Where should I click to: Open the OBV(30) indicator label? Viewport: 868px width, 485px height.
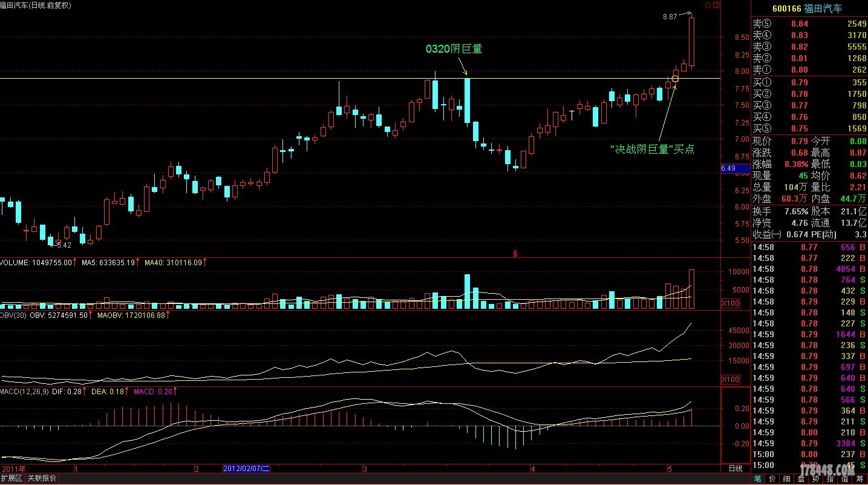[12, 315]
